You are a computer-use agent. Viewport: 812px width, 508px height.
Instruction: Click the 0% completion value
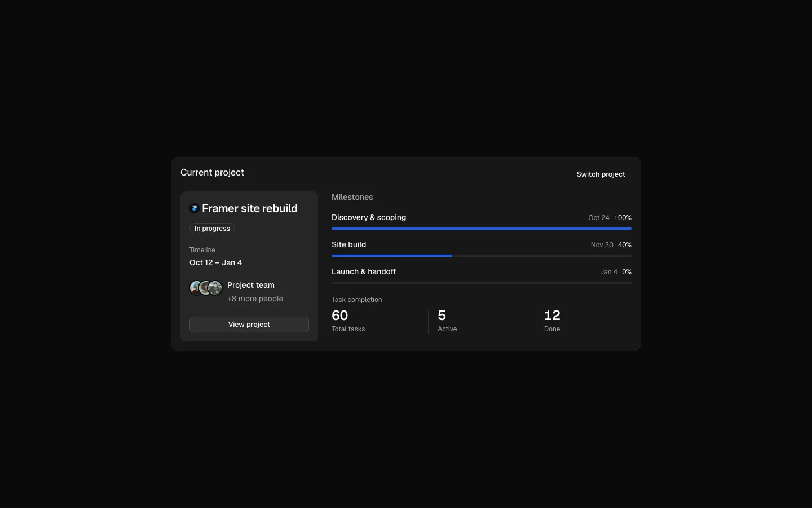(x=627, y=272)
